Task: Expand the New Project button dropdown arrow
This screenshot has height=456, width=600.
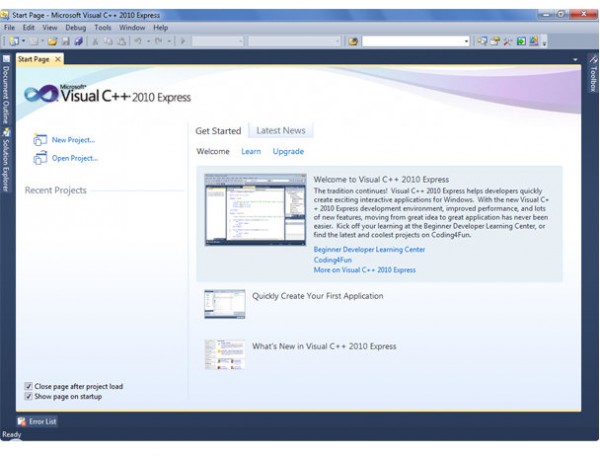Action: (x=23, y=41)
